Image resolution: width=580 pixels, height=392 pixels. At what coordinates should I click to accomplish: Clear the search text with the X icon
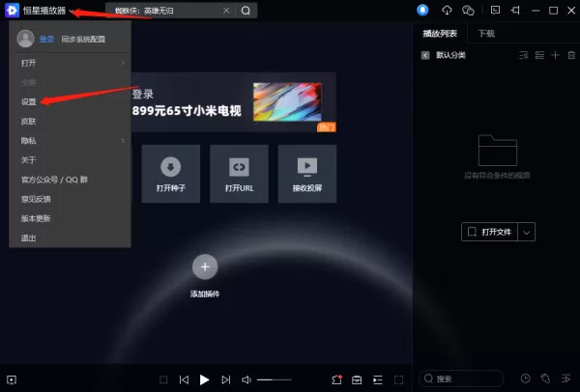226,11
